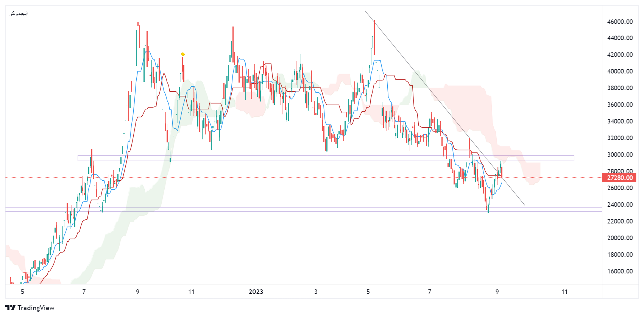644x317 pixels.
Task: Click the 42000.00 price axis label
Action: point(620,55)
